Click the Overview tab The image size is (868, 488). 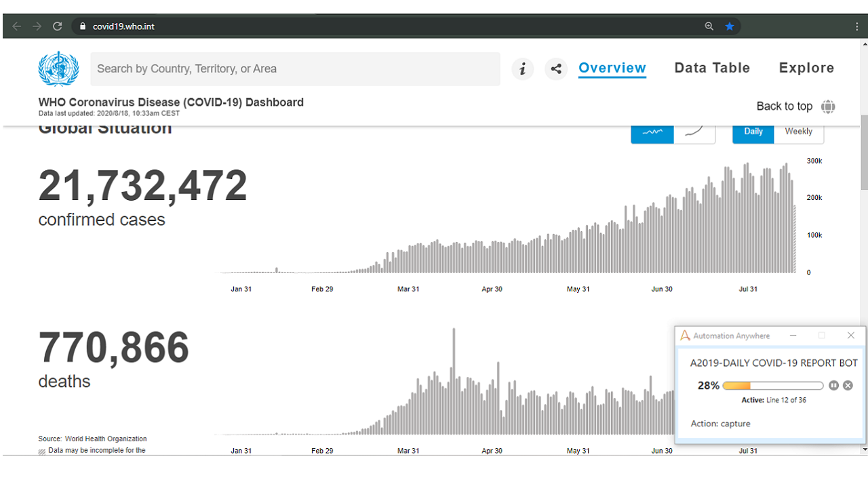click(612, 68)
